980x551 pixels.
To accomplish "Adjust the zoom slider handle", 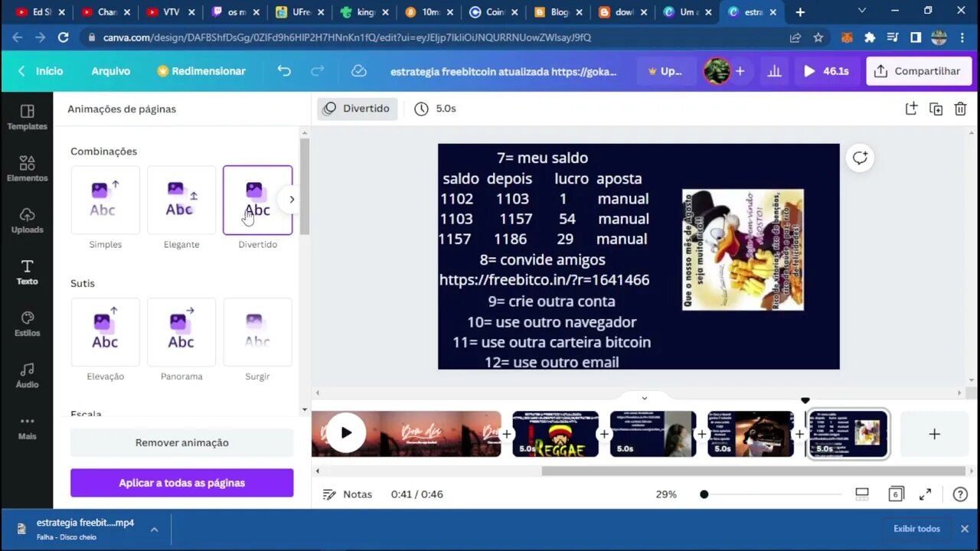I will click(x=704, y=494).
